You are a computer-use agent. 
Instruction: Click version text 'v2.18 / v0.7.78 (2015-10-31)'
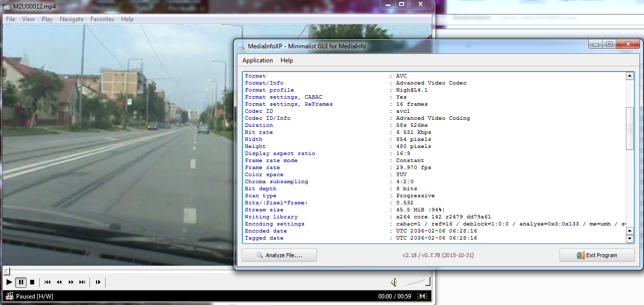point(438,255)
